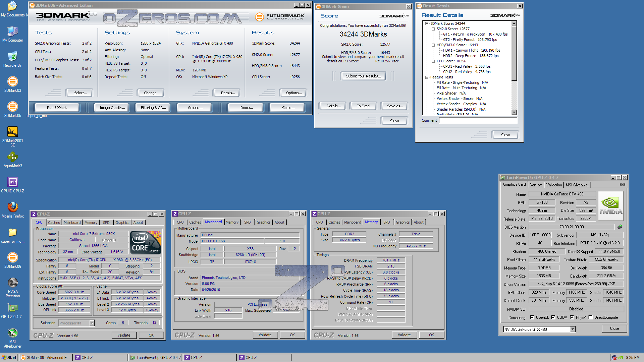
Task: Select the 3DMark05 desktop shortcut
Action: [13, 110]
